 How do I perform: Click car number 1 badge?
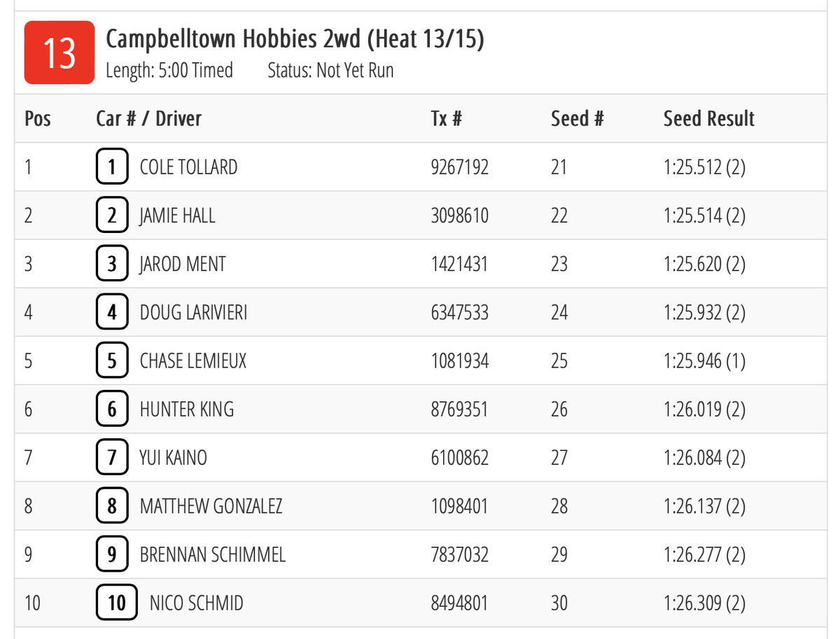(112, 167)
